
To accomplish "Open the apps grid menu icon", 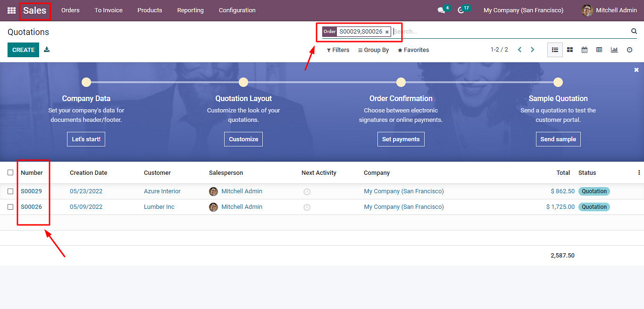I will (11, 10).
